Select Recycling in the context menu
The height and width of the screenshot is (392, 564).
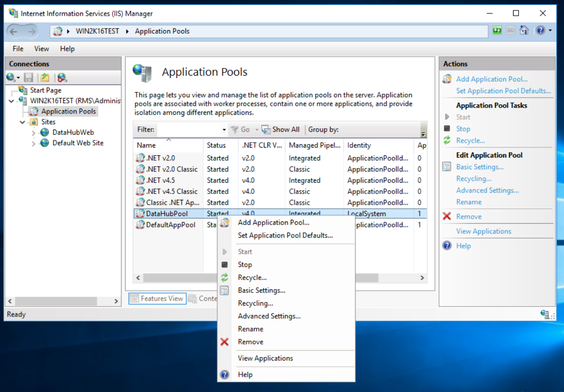pos(256,303)
